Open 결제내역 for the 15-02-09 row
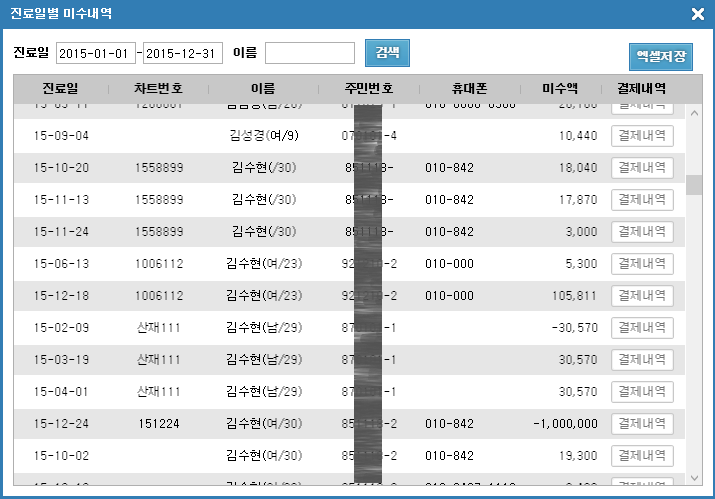 [x=642, y=328]
